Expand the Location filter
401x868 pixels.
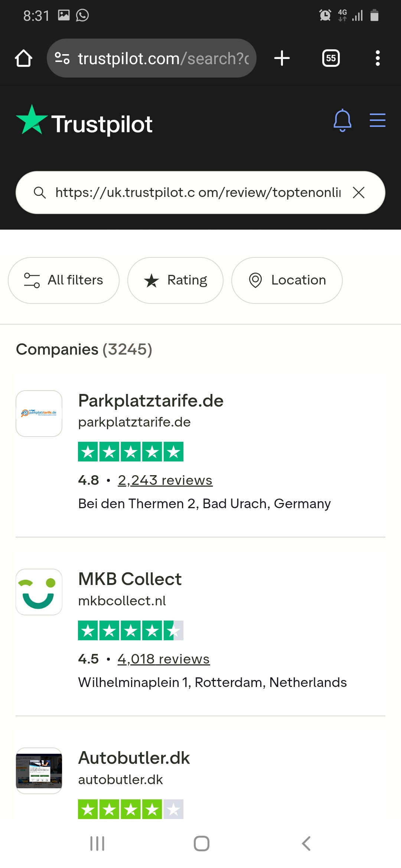[287, 280]
